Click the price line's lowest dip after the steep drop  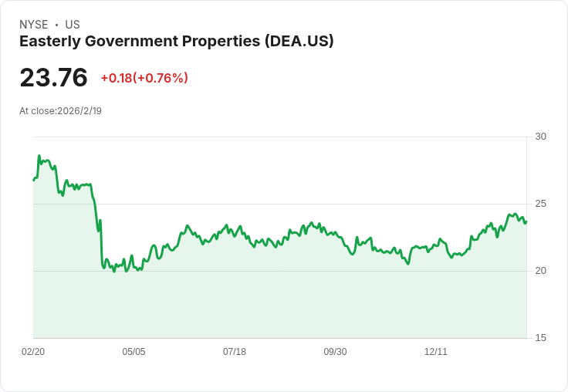click(114, 272)
